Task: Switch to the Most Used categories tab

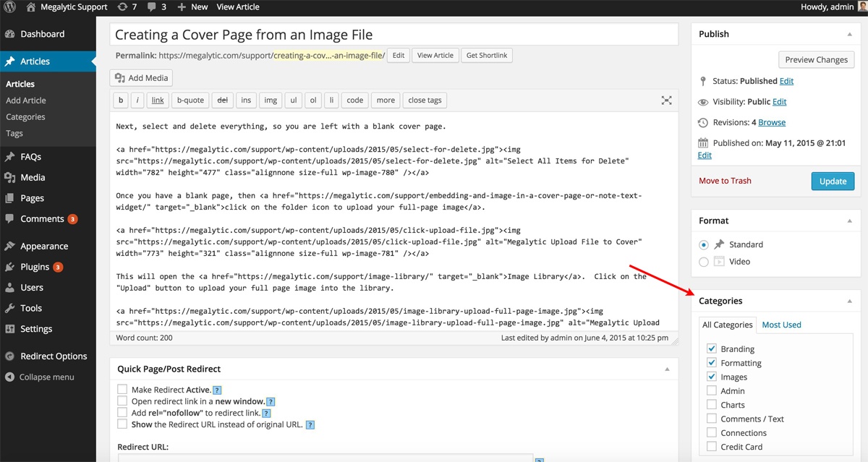Action: coord(781,325)
